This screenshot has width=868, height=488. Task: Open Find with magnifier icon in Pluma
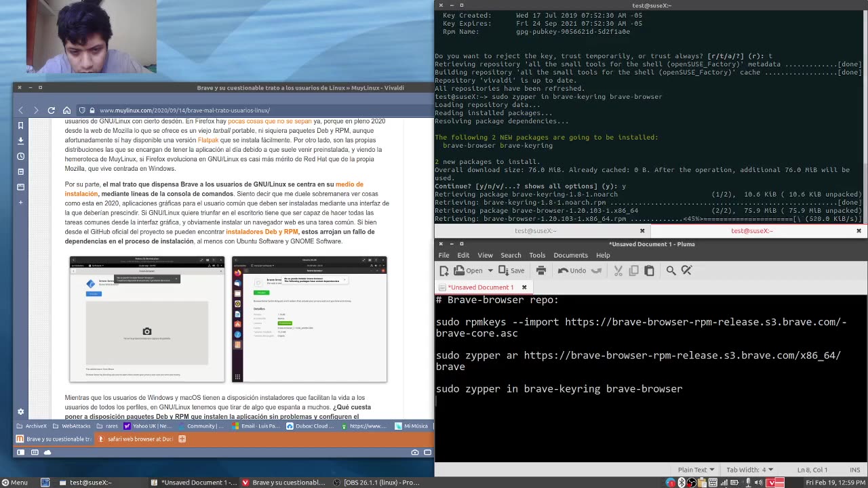(671, 270)
